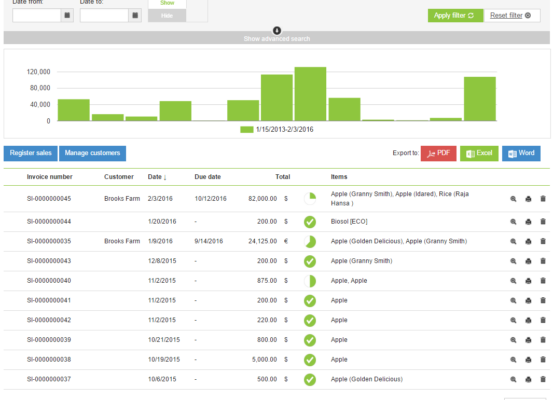Sort by Customer column header
Viewport: 553px width, 400px height.
tap(119, 177)
